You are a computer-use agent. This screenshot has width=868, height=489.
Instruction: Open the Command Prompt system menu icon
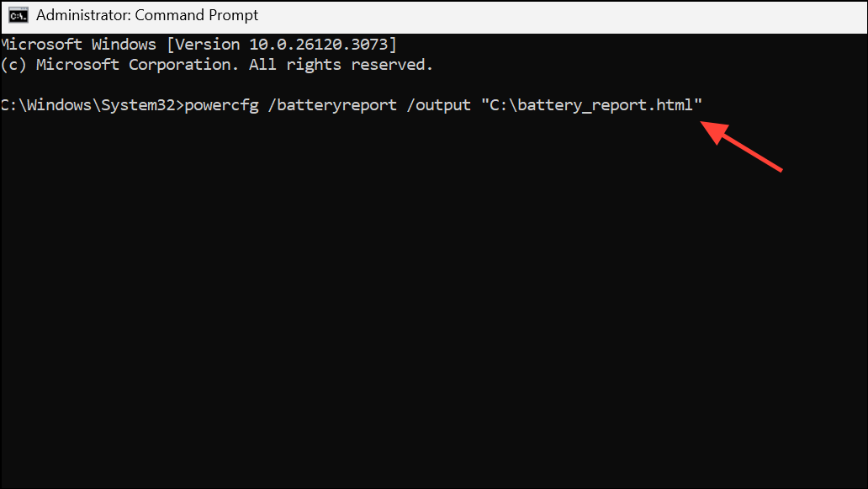click(x=19, y=15)
